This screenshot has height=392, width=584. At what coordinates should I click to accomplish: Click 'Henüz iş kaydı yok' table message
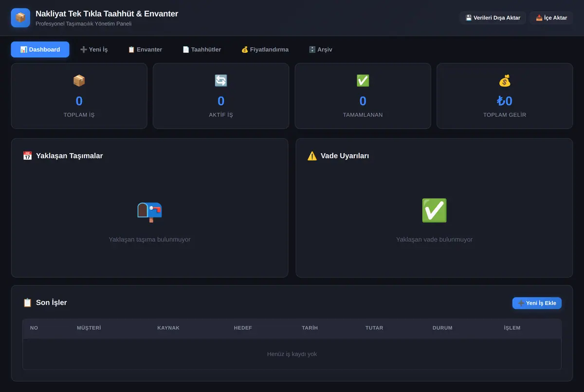click(292, 354)
